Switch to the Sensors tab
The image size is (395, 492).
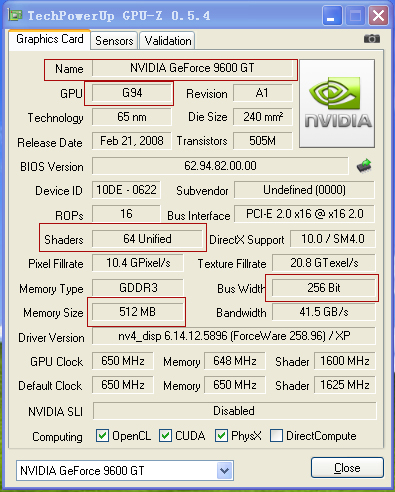(x=114, y=41)
